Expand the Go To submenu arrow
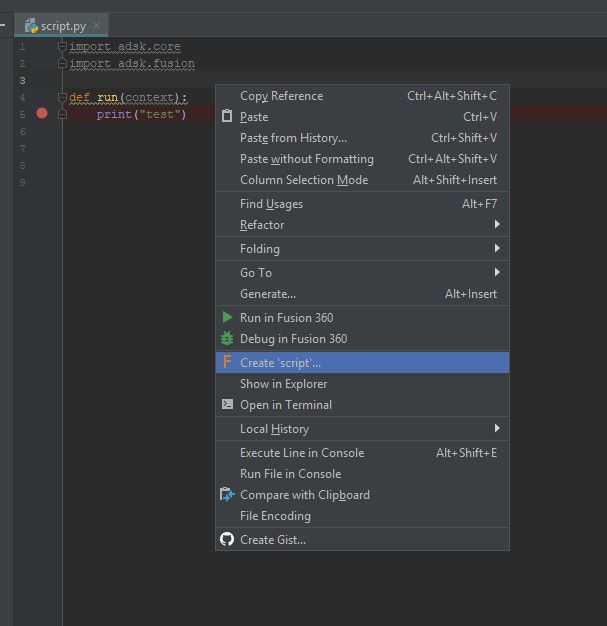Image resolution: width=607 pixels, height=626 pixels. tap(497, 272)
